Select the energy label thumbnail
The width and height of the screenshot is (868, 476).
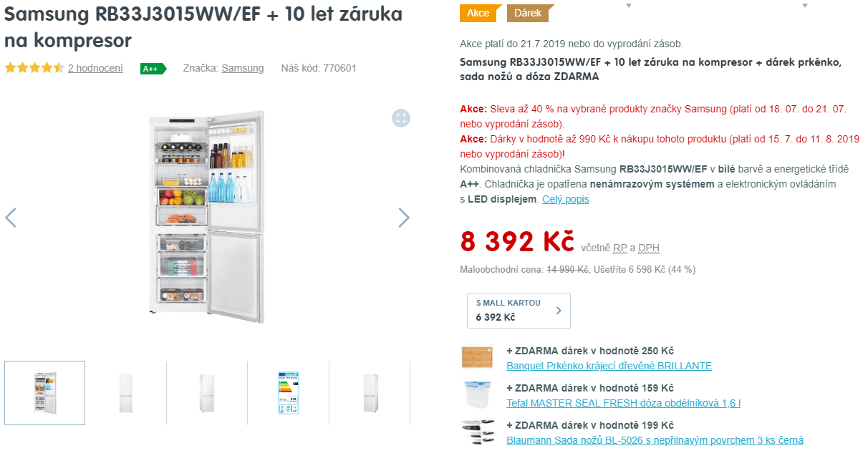[288, 393]
